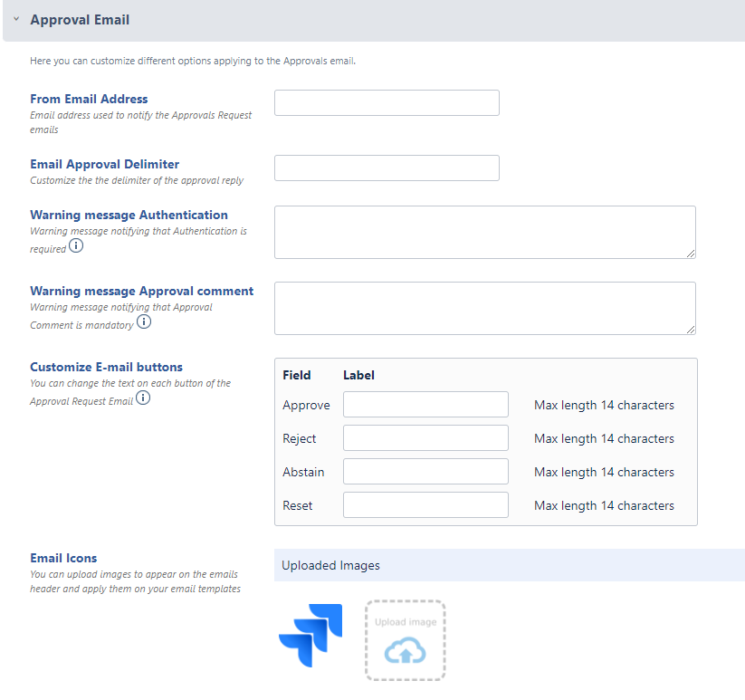Select the uploaded Jira logo image
745x700 pixels.
[x=310, y=636]
